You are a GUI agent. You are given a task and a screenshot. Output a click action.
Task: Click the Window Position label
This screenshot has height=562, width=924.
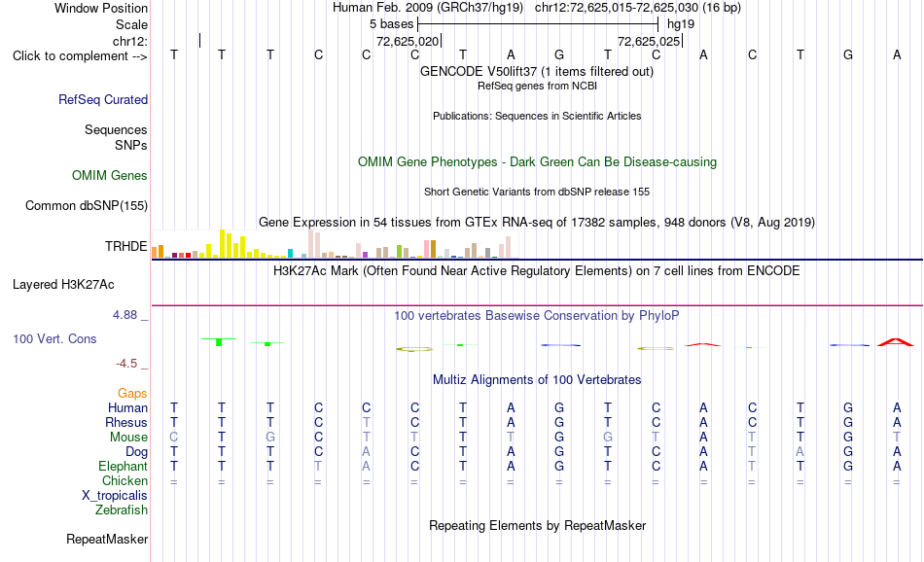click(x=101, y=8)
